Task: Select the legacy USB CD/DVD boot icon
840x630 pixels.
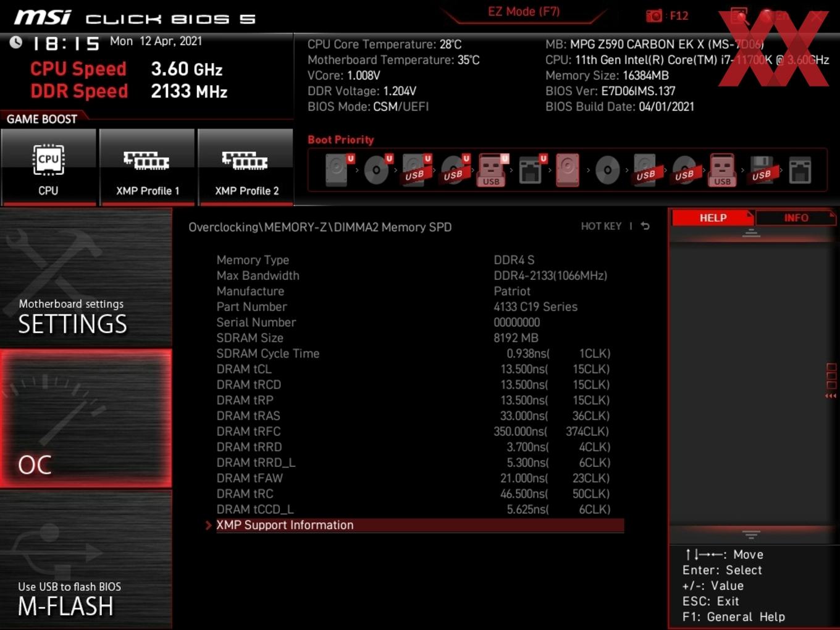Action: click(x=684, y=170)
